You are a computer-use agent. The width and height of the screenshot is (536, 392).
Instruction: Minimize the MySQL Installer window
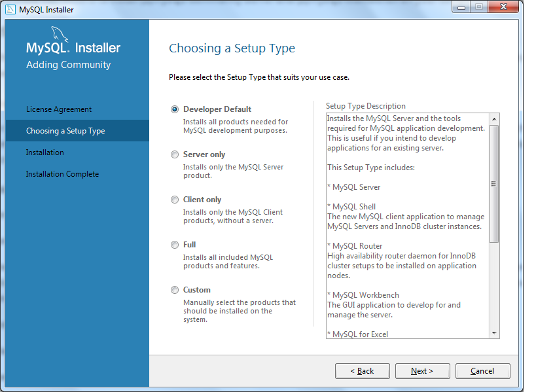click(x=461, y=7)
